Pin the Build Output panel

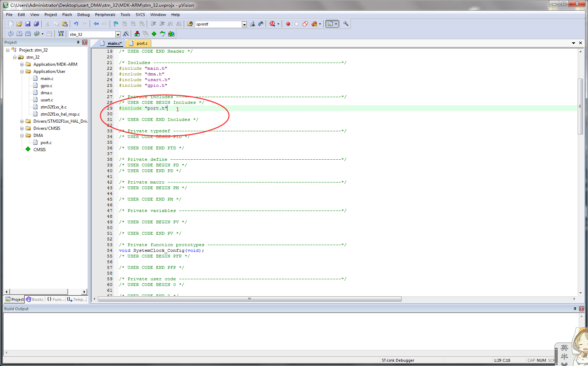[x=575, y=309]
